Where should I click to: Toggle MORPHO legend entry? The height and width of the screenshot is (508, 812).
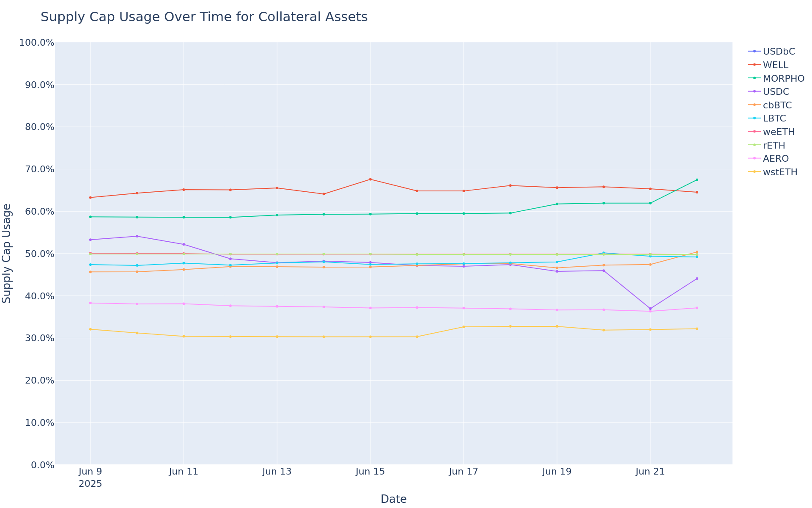click(x=783, y=79)
